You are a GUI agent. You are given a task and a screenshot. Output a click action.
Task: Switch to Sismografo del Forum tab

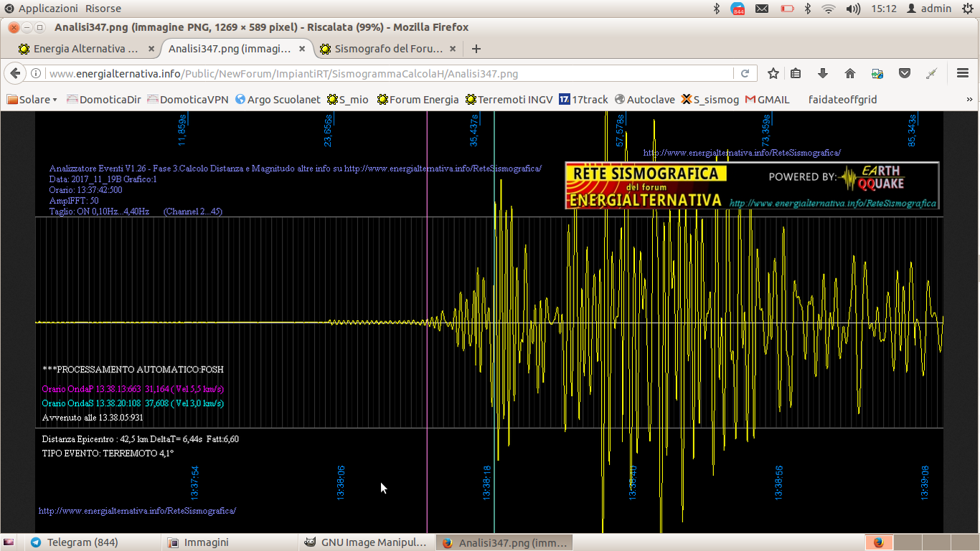tap(387, 49)
